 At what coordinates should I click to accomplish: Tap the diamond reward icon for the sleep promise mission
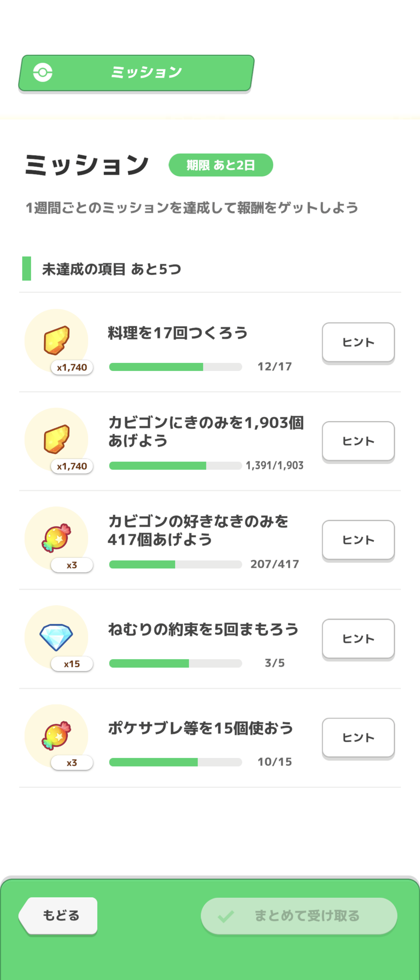(x=56, y=636)
